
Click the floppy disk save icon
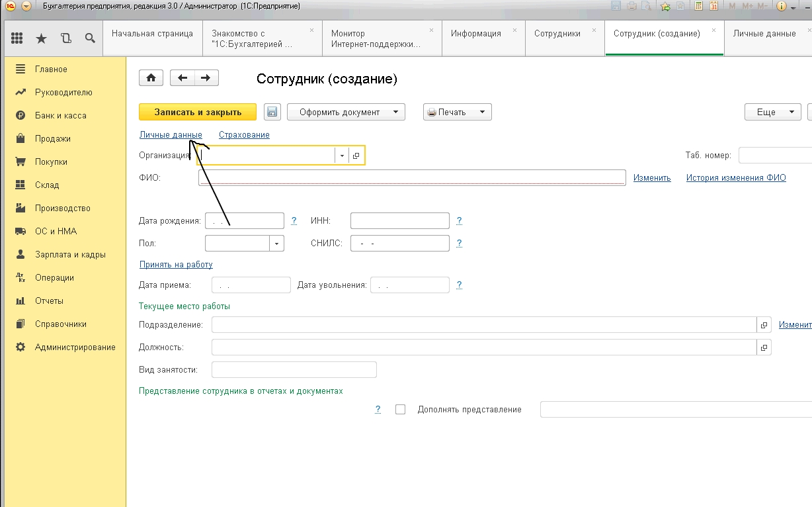[272, 112]
